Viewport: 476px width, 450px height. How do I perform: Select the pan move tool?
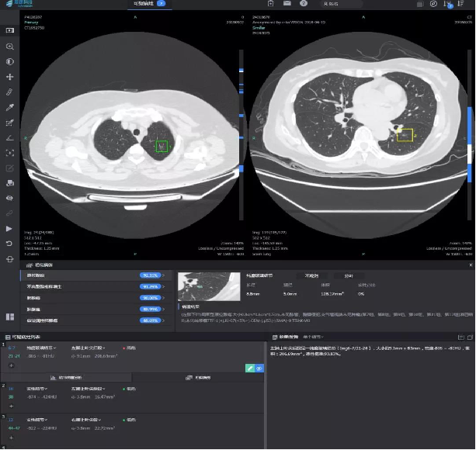point(10,77)
